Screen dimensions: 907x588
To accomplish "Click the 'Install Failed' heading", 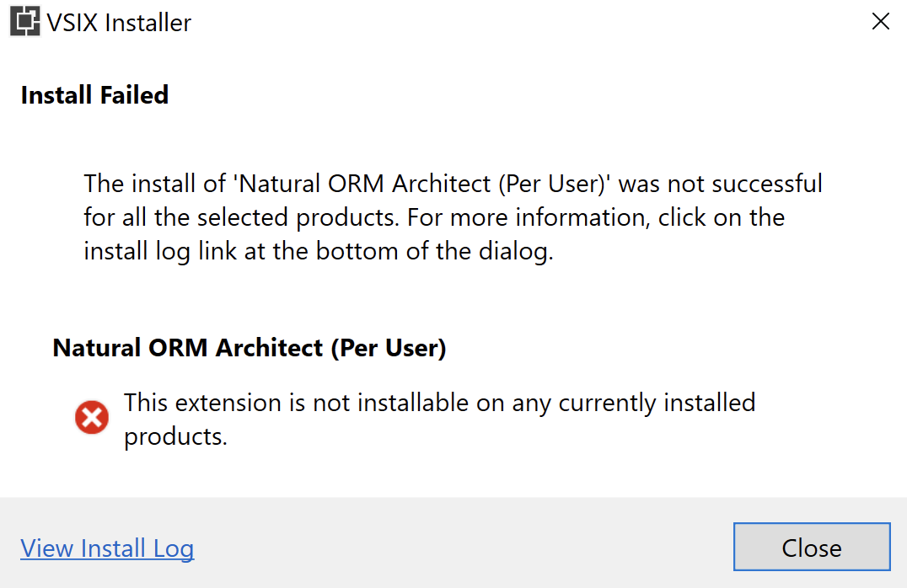I will pos(94,95).
